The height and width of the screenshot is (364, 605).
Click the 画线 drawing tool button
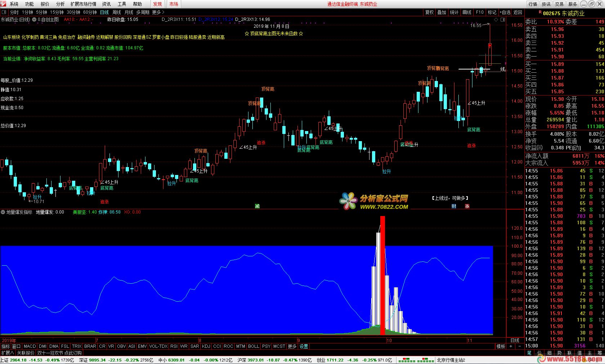coord(467,12)
